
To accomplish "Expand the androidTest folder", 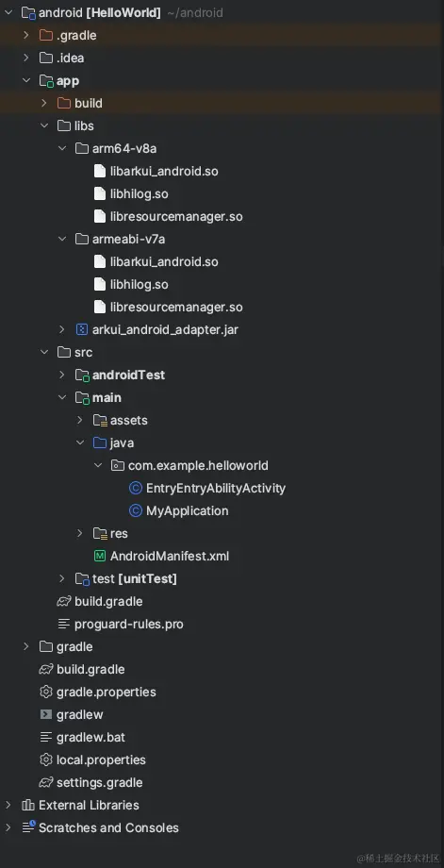I will click(x=62, y=375).
